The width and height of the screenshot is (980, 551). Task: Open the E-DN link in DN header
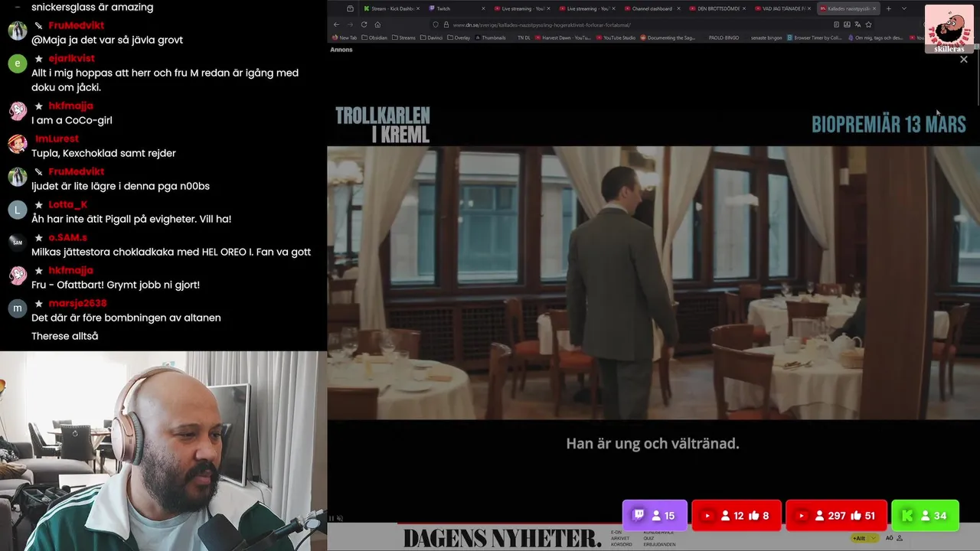pos(616,532)
